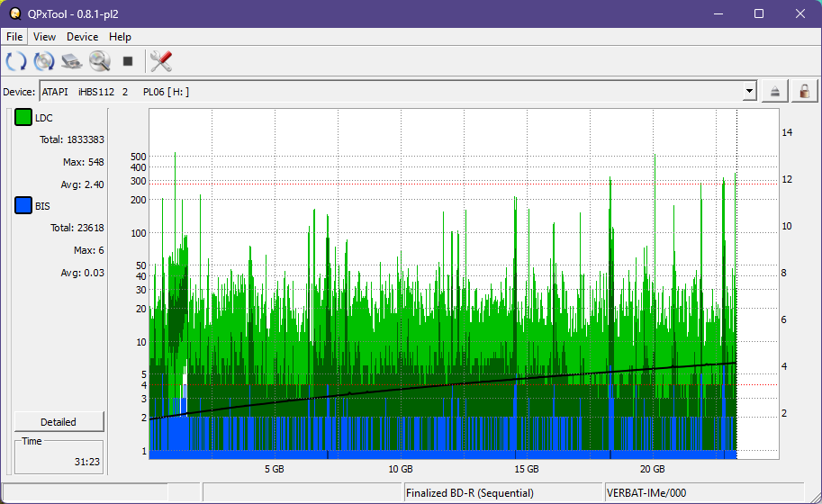This screenshot has height=504, width=822.
Task: Open the Help menu
Action: coord(120,37)
